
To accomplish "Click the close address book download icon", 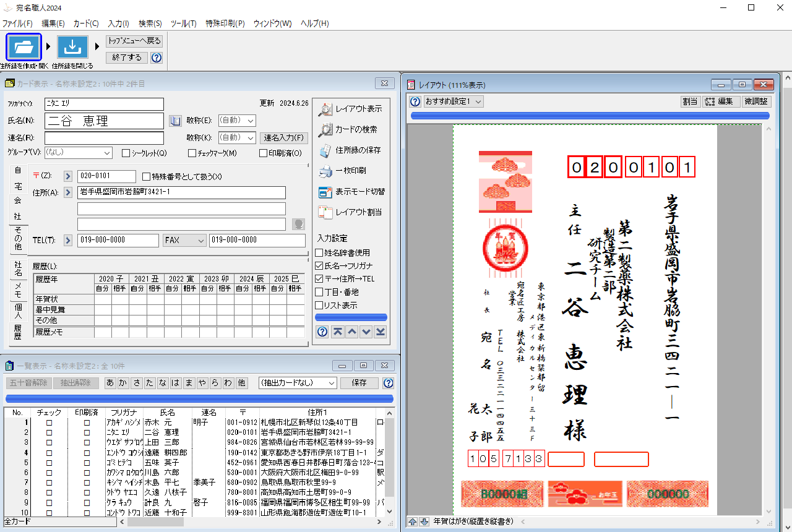I will point(72,47).
